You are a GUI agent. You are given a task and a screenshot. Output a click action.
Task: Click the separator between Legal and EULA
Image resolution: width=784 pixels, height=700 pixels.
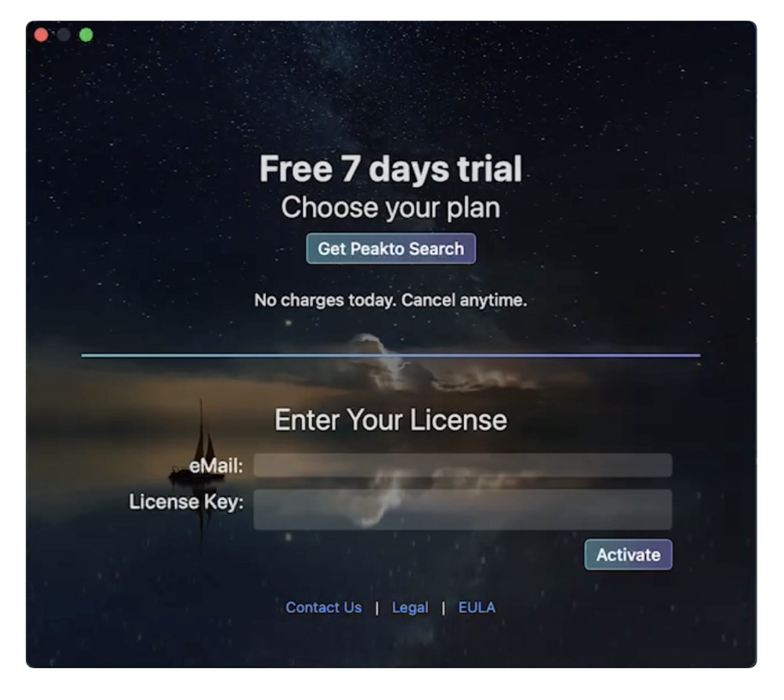(x=443, y=608)
